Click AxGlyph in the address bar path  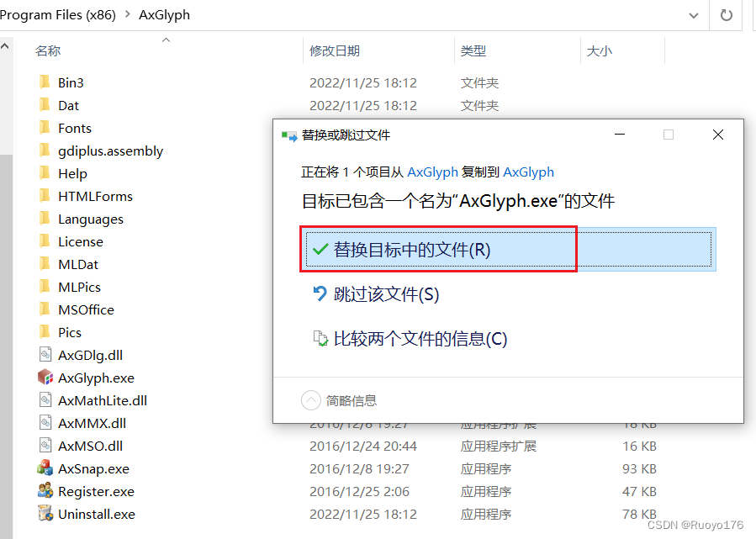click(165, 15)
